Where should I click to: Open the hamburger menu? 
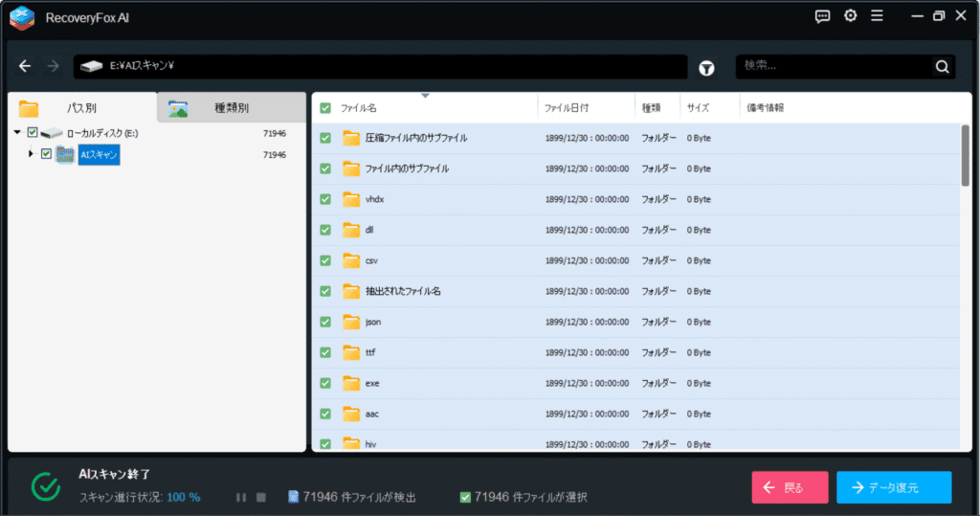pyautogui.click(x=877, y=15)
